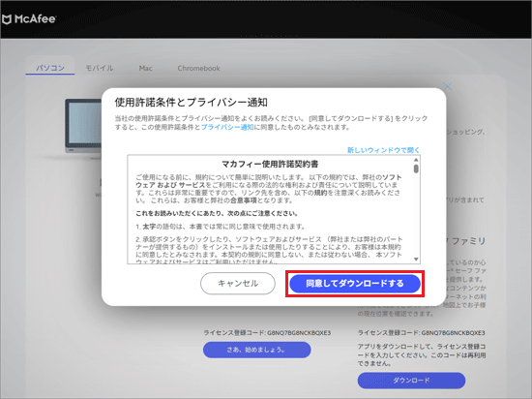Switch to the モバイル tab
Viewport: 532px width, 399px height.
100,68
